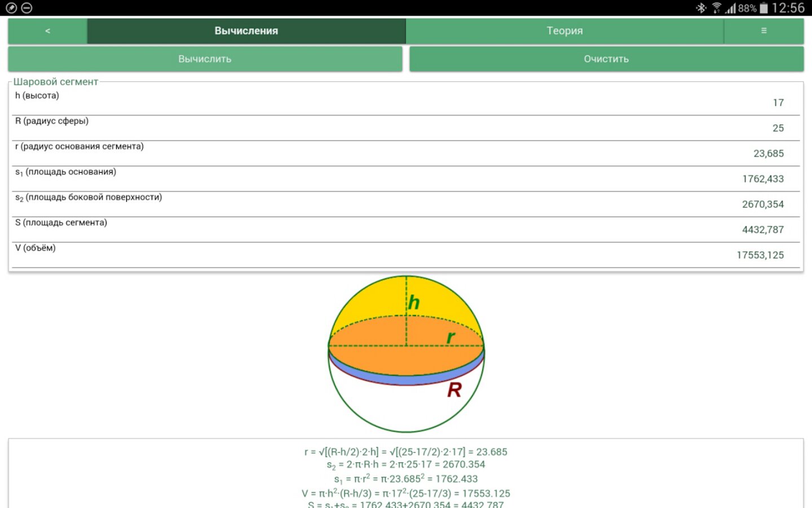Select the r radius field showing 23,685
Image resolution: width=812 pixels, height=508 pixels.
click(406, 154)
